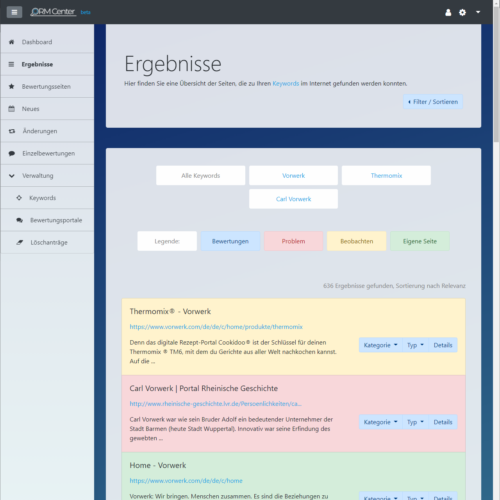
Task: Select the Alle Keywords filter
Action: (x=200, y=176)
